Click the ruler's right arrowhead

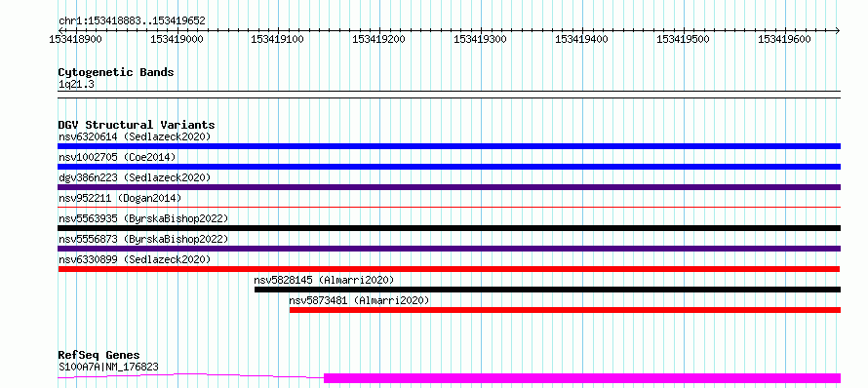click(x=838, y=30)
